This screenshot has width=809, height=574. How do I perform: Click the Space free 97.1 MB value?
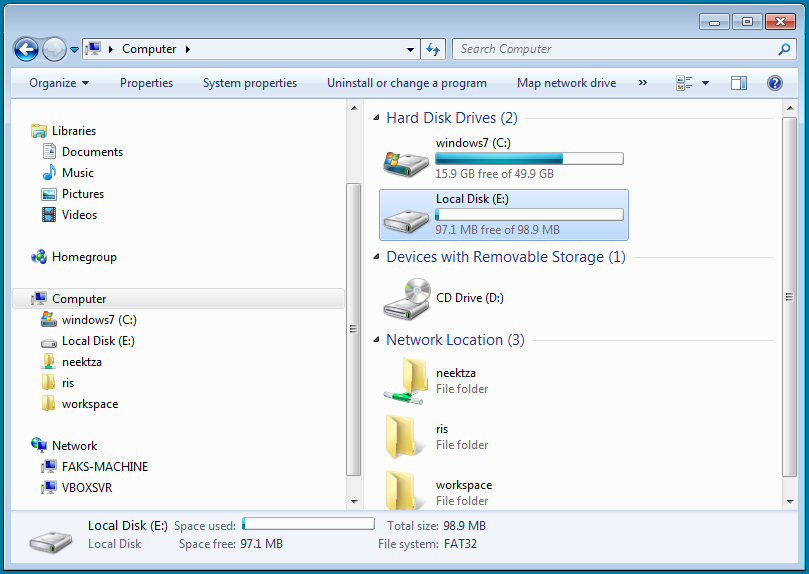(x=262, y=544)
